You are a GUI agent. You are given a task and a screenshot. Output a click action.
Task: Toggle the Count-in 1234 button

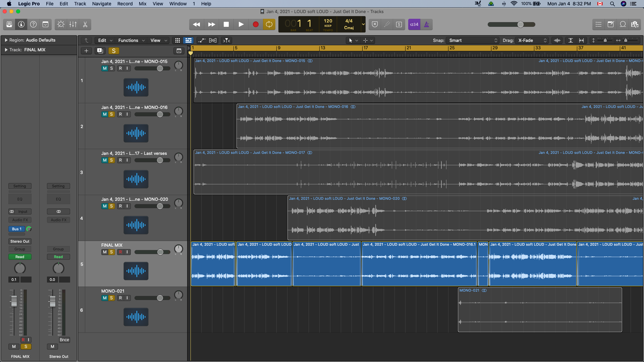click(414, 24)
